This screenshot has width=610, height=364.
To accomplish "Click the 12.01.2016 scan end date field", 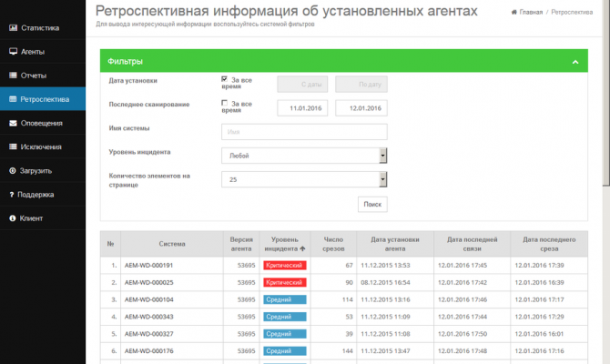I will (361, 108).
